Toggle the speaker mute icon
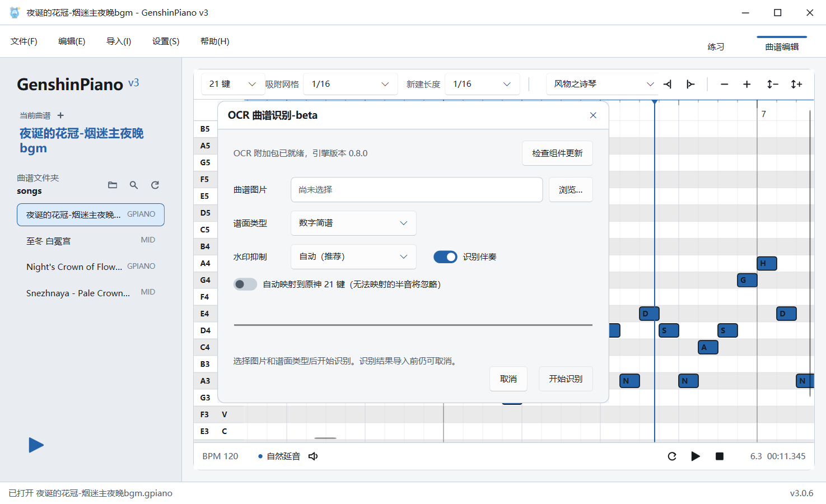 click(x=313, y=456)
